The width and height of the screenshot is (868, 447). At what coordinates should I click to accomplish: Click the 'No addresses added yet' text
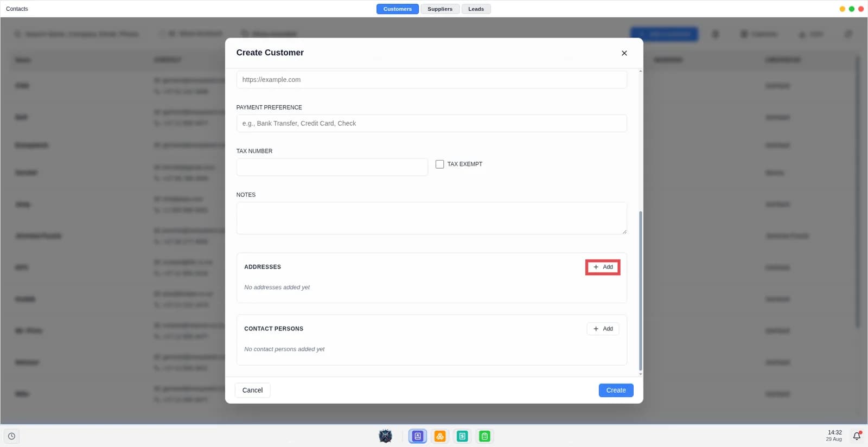[x=277, y=288]
